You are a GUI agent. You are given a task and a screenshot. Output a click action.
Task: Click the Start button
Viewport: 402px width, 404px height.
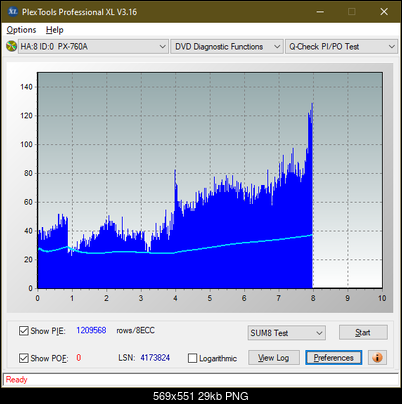click(363, 332)
